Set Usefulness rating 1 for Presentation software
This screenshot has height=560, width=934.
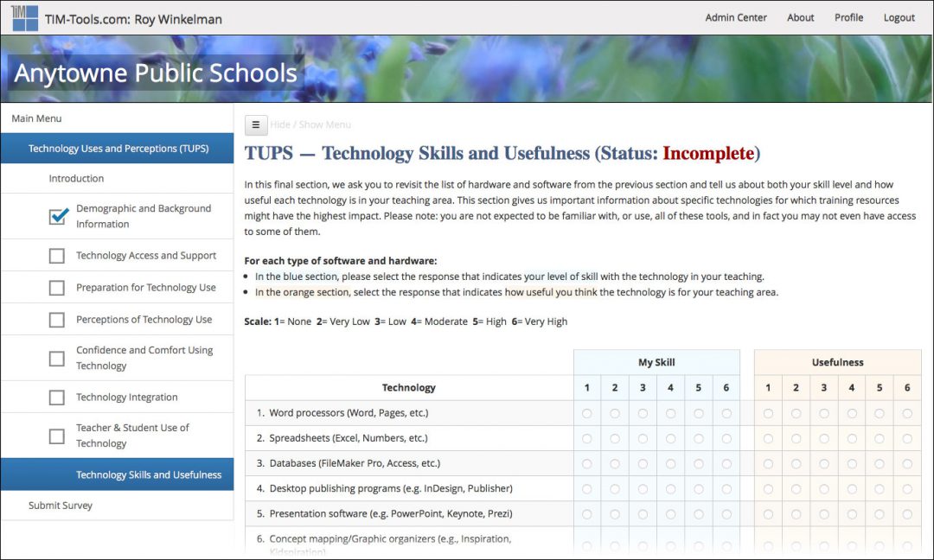[768, 513]
